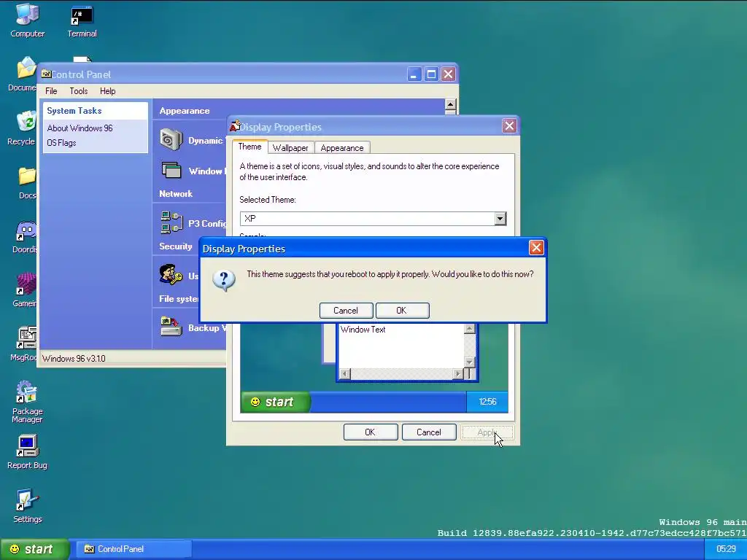The image size is (747, 560).
Task: Click sample window horizontal scroll left arrow
Action: pyautogui.click(x=344, y=374)
